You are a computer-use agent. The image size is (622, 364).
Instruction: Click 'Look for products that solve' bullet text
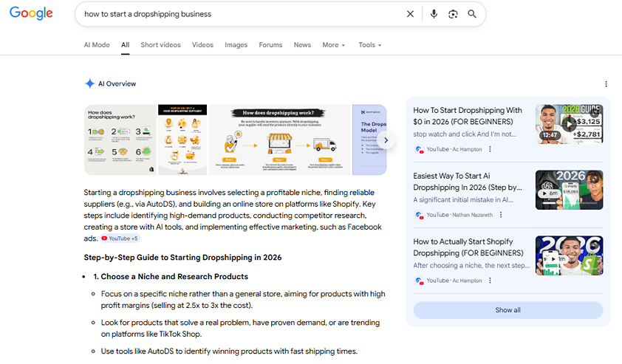click(240, 328)
